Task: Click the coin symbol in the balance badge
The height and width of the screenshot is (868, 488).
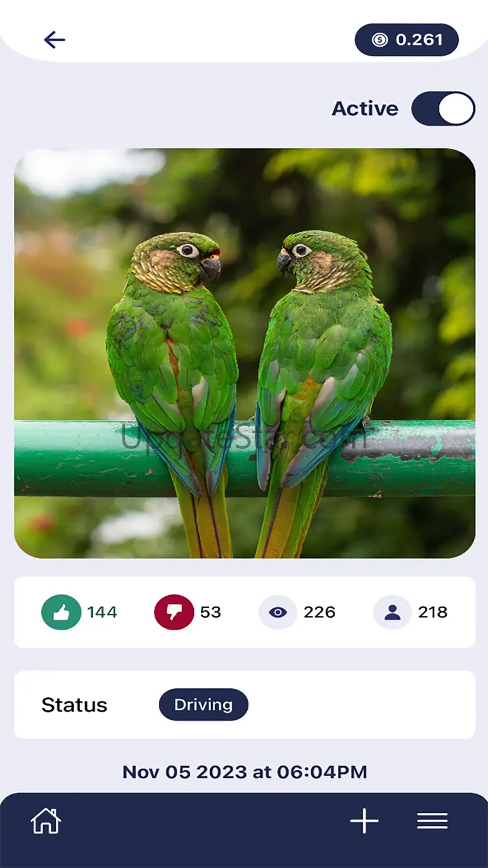Action: click(379, 40)
